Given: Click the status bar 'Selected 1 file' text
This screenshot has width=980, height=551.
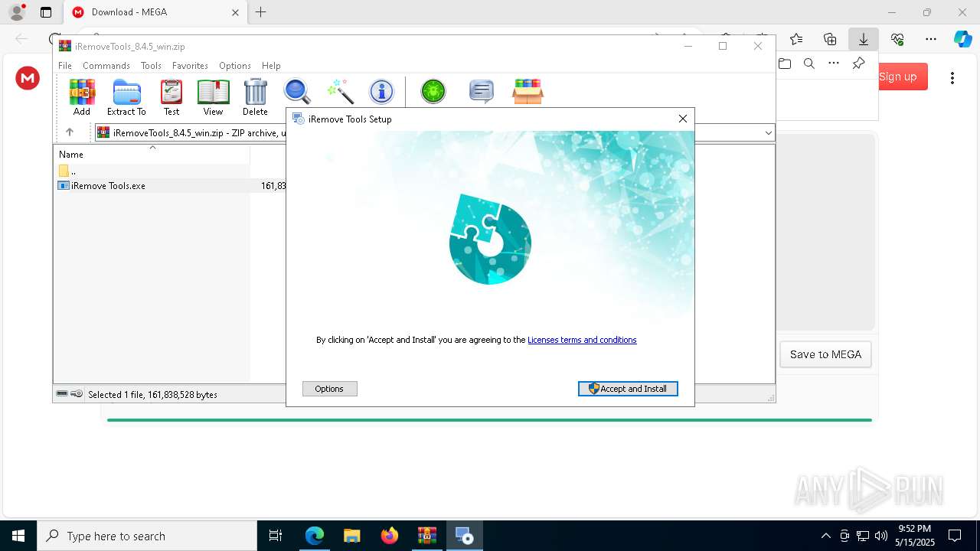Looking at the screenshot, I should [x=152, y=394].
